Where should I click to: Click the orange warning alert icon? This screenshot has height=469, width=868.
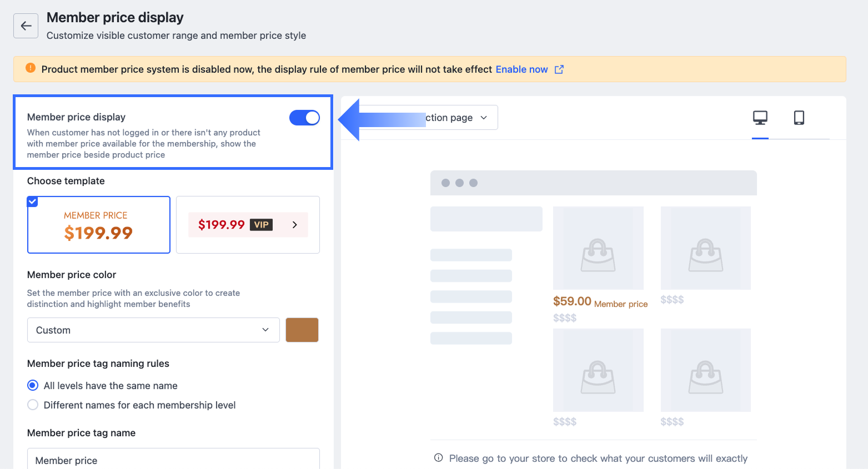(x=31, y=68)
